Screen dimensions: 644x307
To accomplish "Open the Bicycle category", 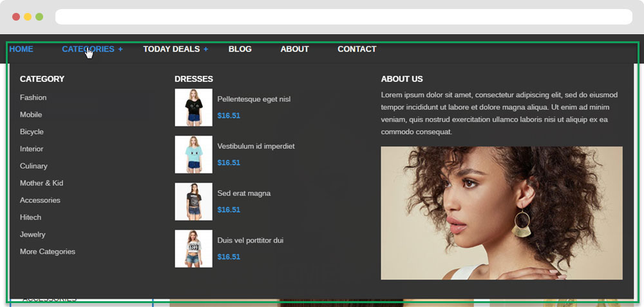I will click(32, 132).
